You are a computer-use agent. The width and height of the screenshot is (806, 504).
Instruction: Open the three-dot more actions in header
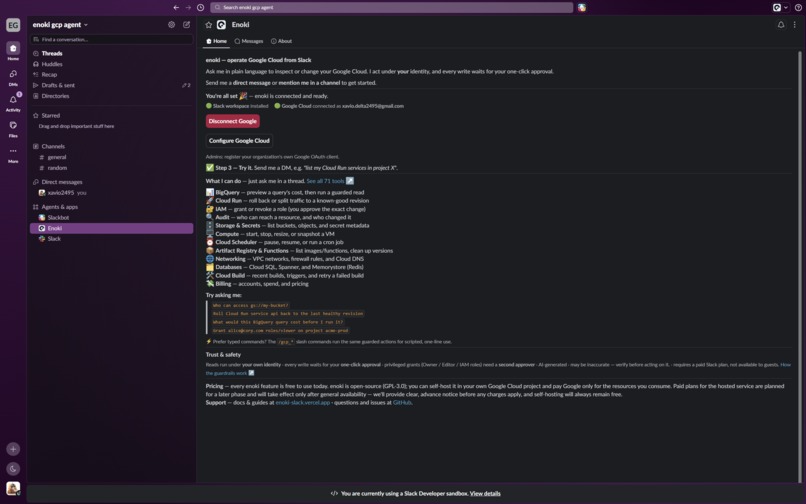pyautogui.click(x=795, y=25)
